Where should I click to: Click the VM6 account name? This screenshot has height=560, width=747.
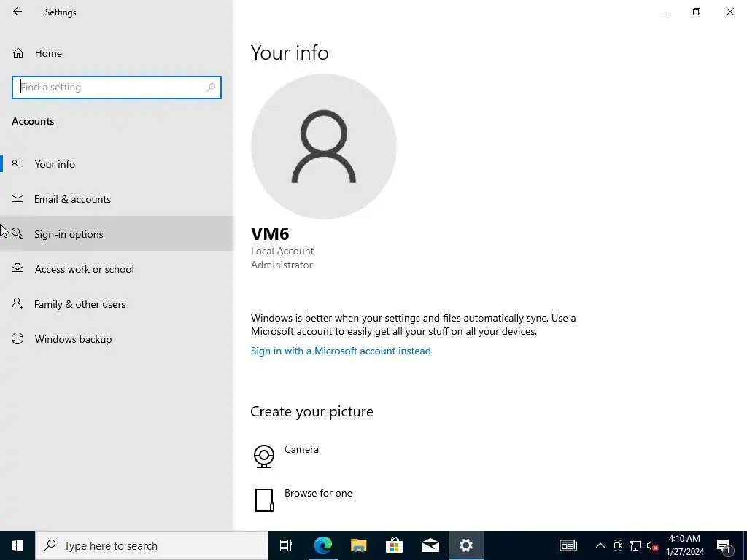coord(270,234)
